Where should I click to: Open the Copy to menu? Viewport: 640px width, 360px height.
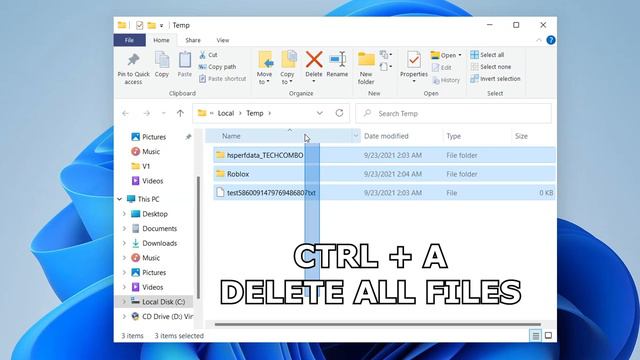(x=287, y=68)
